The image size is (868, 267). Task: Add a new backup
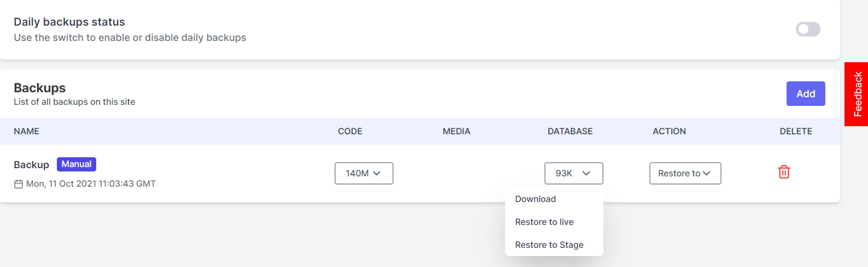pos(806,94)
